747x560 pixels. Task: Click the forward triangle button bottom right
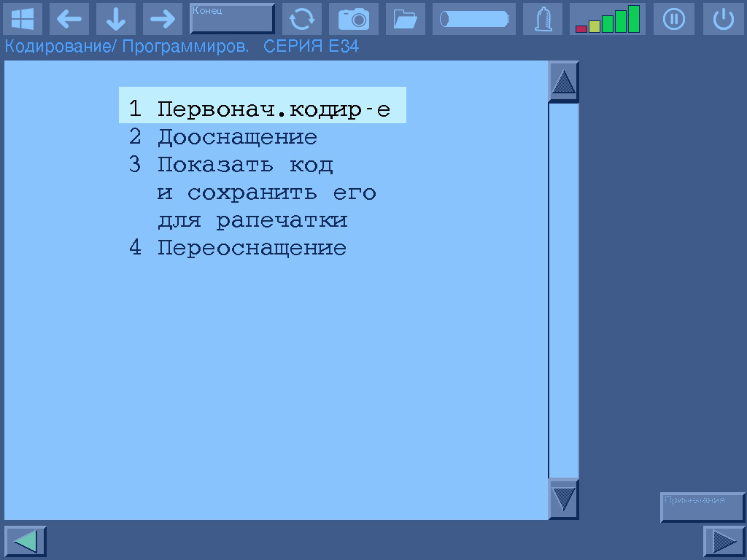[x=724, y=541]
